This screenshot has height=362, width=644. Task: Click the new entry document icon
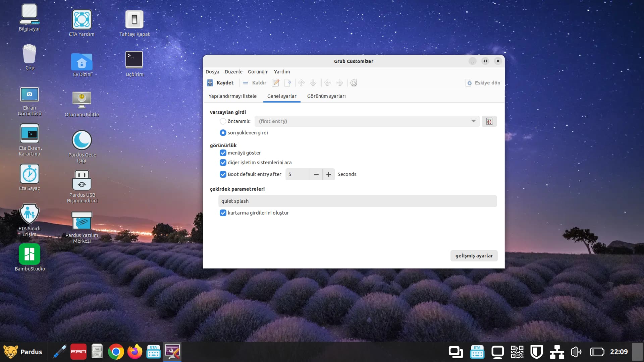[287, 83]
